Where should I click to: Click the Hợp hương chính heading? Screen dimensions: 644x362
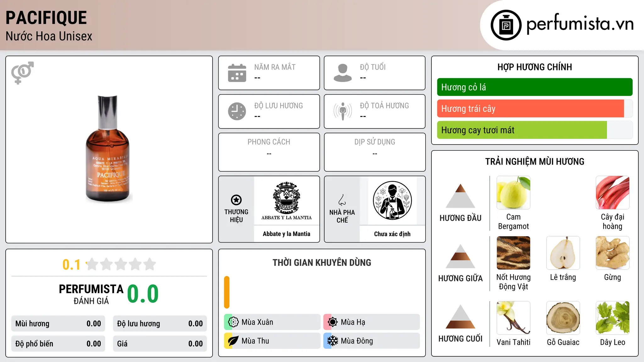(535, 67)
